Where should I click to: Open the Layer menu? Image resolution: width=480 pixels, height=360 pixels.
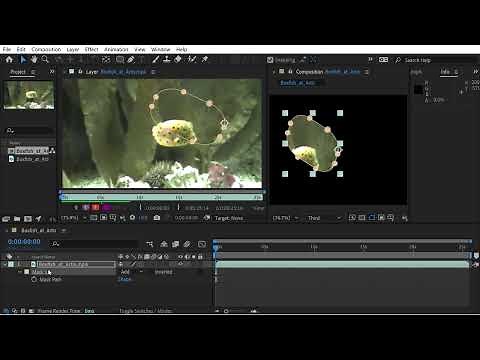point(73,49)
